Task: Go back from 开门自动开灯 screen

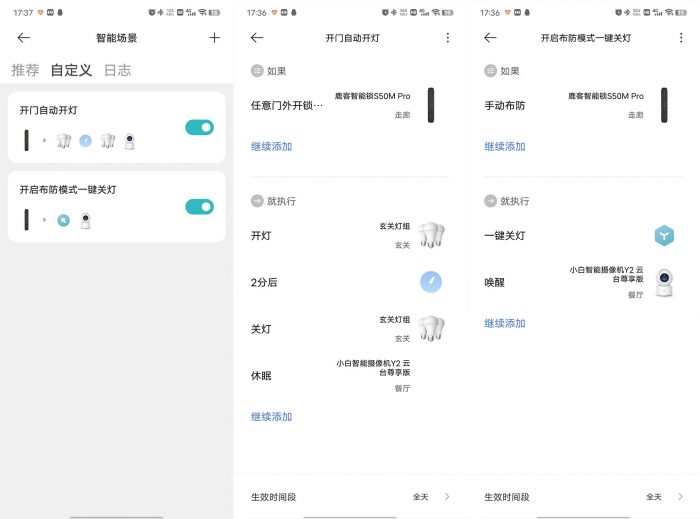Action: [x=257, y=38]
